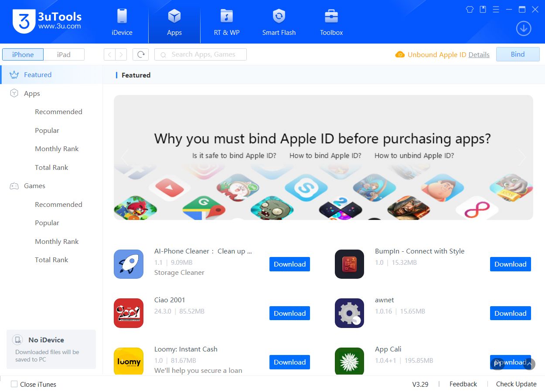The image size is (545, 392).
Task: Open the Apple ID banner image
Action: tap(323, 157)
